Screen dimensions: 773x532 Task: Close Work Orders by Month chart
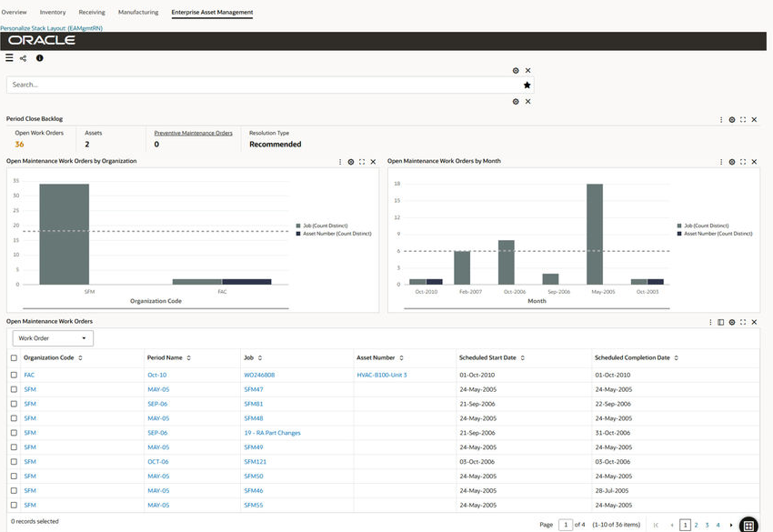754,162
